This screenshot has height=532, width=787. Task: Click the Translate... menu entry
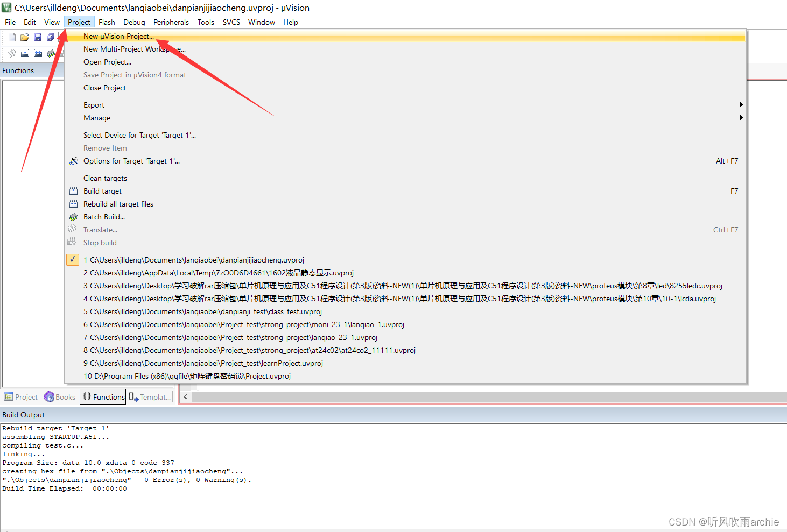tap(405, 230)
